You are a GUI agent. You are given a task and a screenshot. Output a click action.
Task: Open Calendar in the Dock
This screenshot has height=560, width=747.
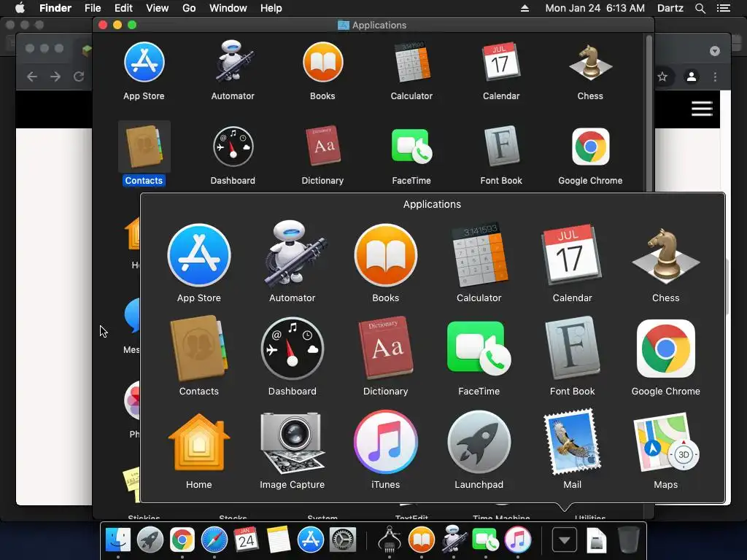(x=247, y=540)
